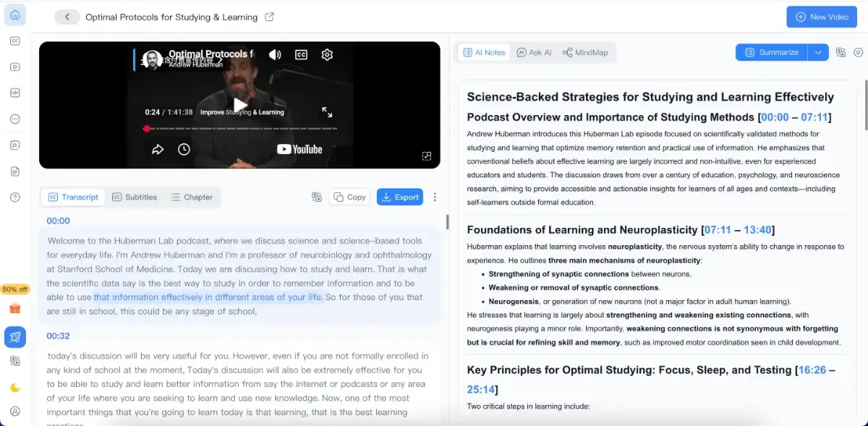Image resolution: width=868 pixels, height=426 pixels.
Task: Switch to the AI Notes tab
Action: tap(485, 52)
